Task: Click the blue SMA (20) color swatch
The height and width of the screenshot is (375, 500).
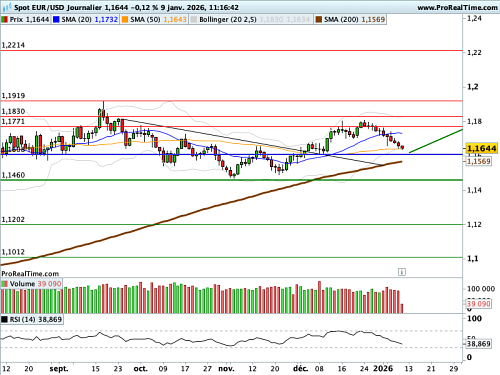Action: click(56, 20)
